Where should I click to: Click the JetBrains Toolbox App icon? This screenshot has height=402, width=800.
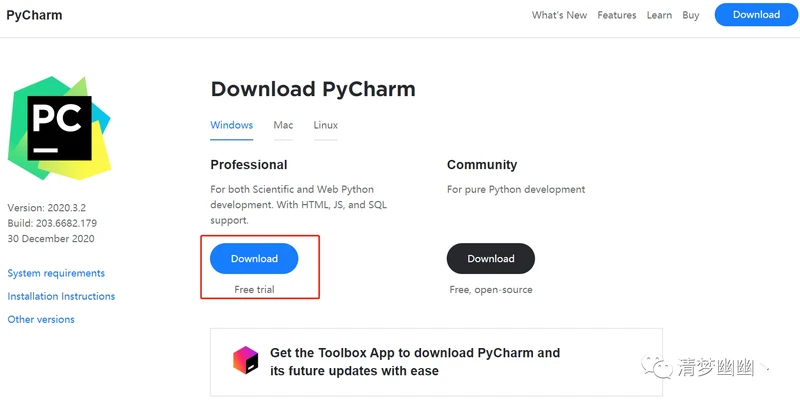point(245,361)
